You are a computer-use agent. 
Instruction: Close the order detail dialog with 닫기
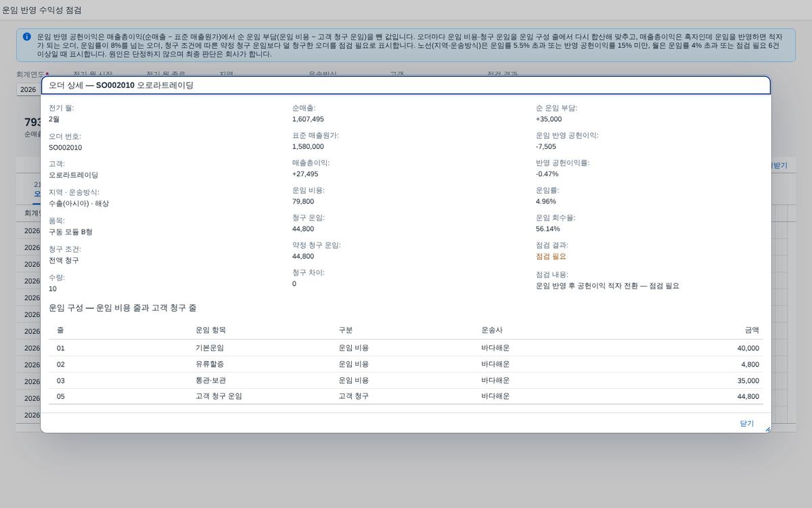point(746,423)
